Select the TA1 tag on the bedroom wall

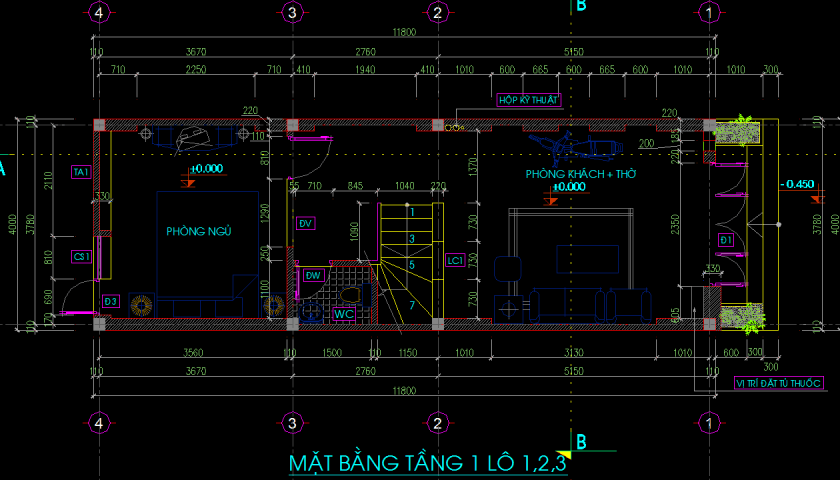tap(81, 173)
